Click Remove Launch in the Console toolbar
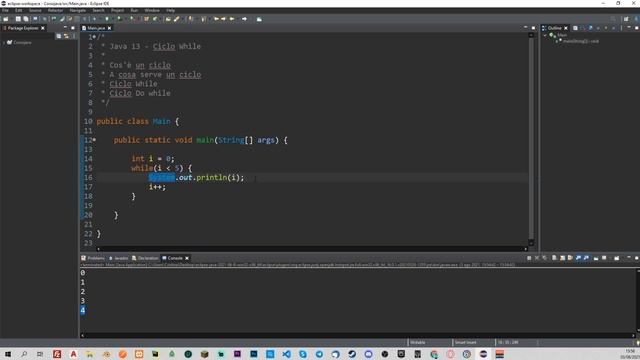Screen dimensions: 640x360 tap(537, 258)
